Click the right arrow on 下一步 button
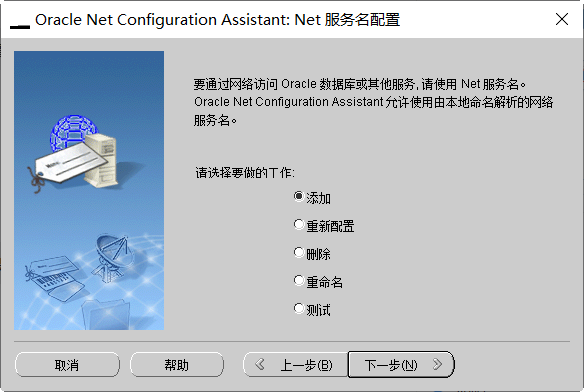Viewport: 584px width, 392px height. click(437, 364)
